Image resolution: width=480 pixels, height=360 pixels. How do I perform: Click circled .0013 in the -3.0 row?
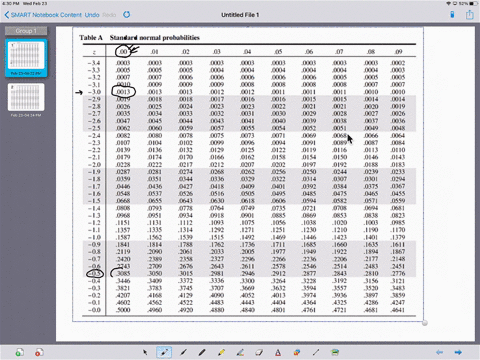(x=123, y=92)
